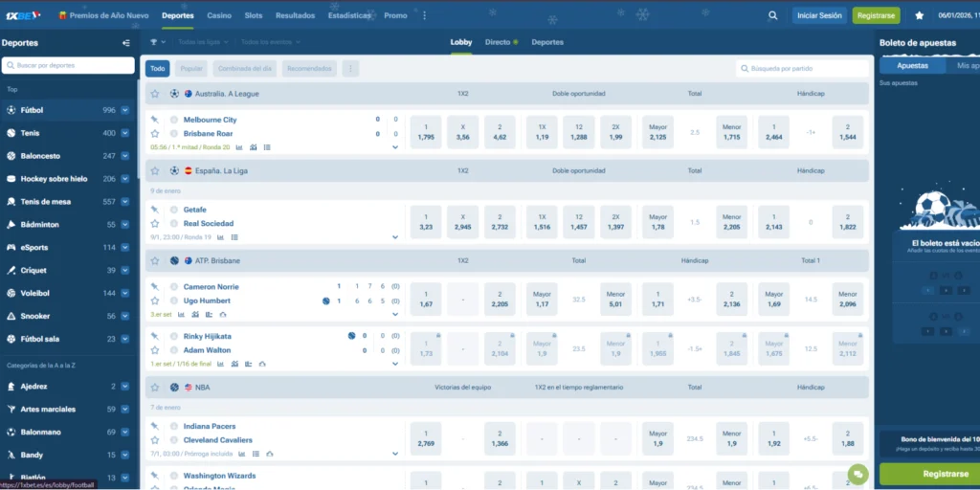Open the three-dot more menu in top navigation

click(425, 15)
